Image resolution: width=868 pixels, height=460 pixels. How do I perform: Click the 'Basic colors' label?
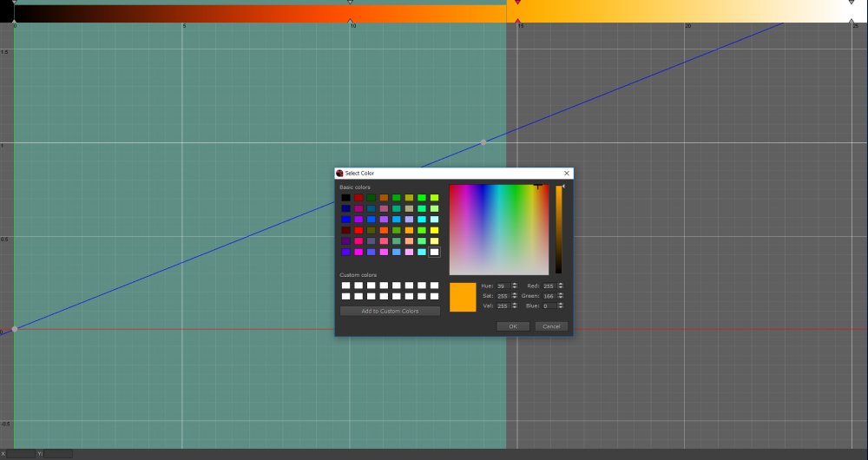click(355, 187)
